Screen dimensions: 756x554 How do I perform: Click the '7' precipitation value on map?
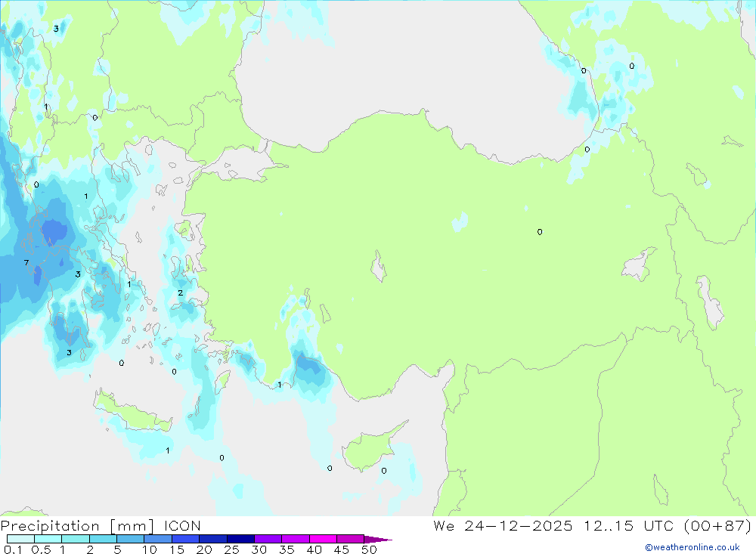click(26, 263)
